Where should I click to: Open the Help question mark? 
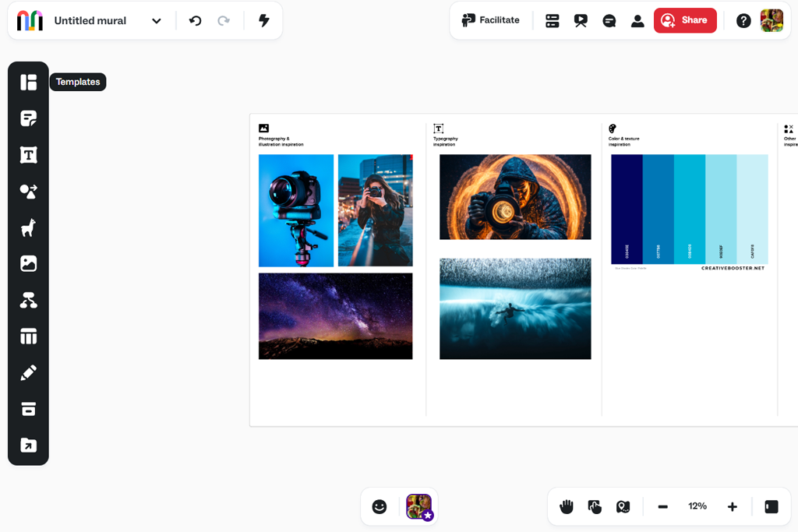743,21
